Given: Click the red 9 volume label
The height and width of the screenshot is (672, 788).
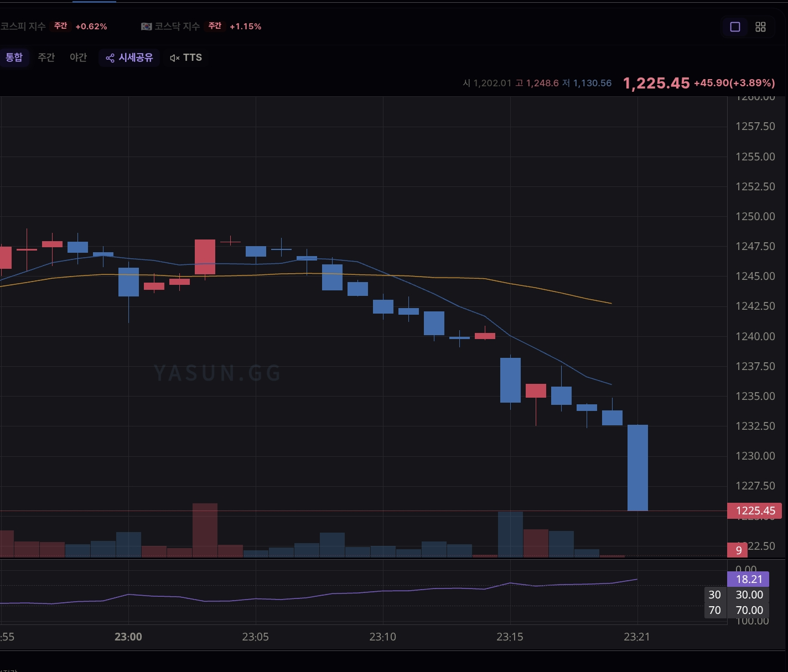Looking at the screenshot, I should (738, 550).
